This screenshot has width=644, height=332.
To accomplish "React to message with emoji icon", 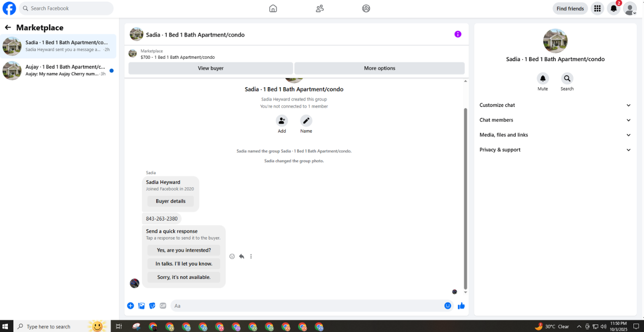I will point(232,256).
